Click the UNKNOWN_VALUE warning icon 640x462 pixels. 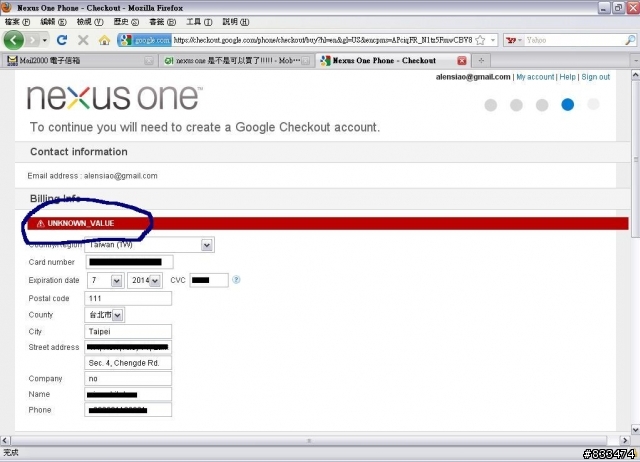point(40,224)
